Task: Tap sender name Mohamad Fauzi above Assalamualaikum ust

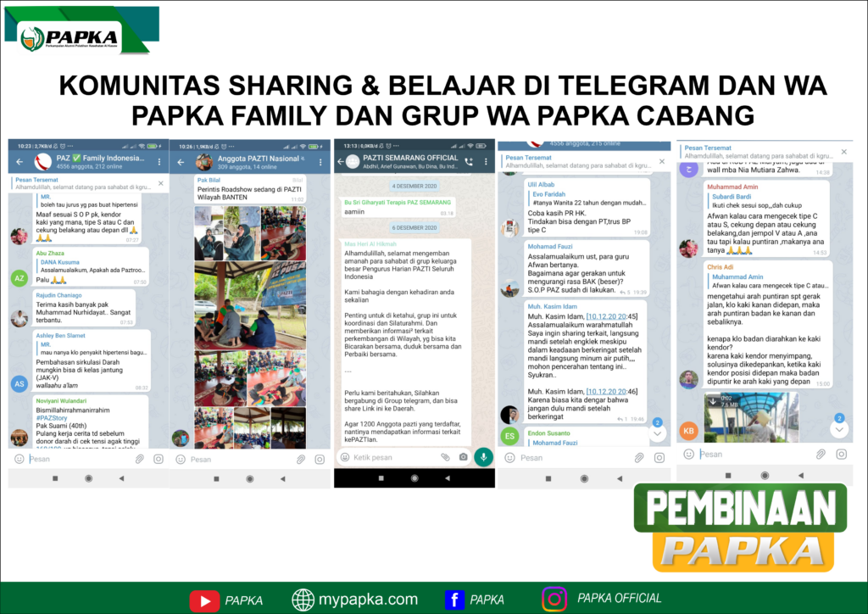Action: [x=549, y=247]
